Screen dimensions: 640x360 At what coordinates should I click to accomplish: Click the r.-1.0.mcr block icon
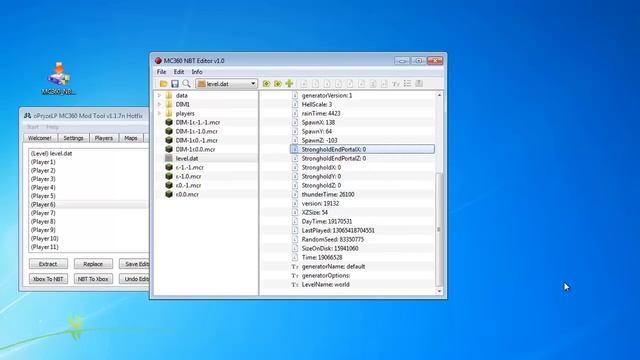coord(169,176)
